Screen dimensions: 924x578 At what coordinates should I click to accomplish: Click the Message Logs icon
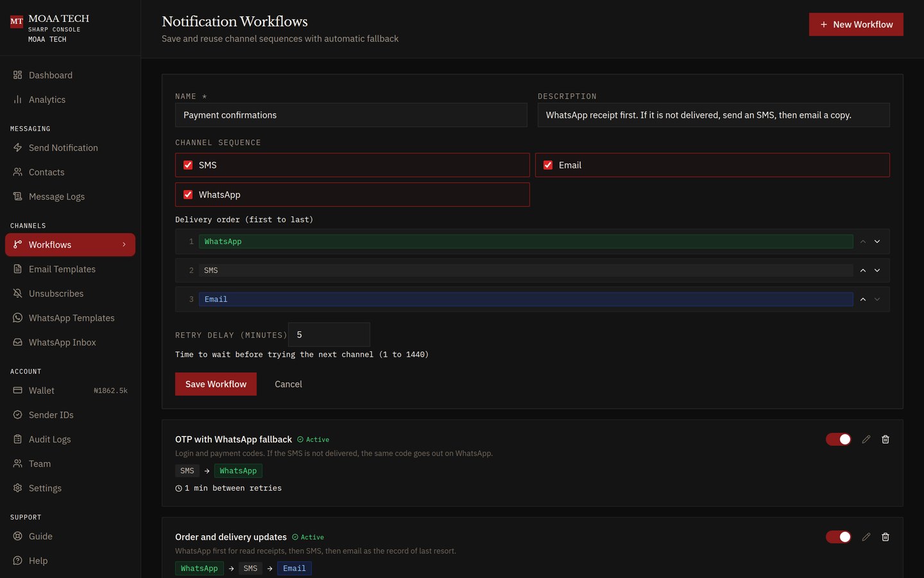[17, 197]
